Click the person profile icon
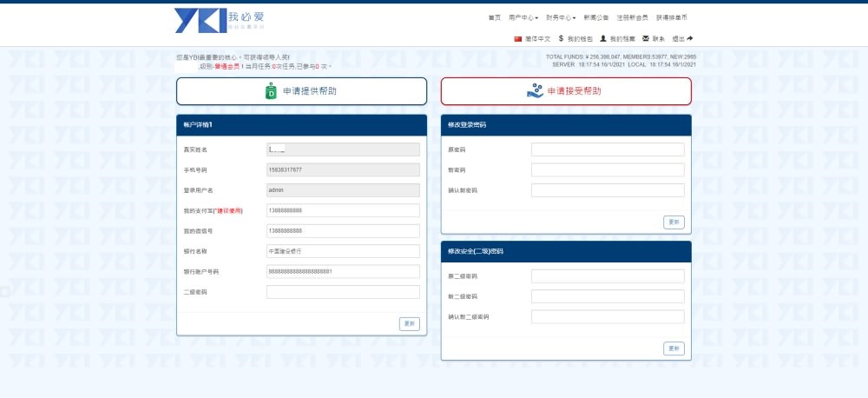 tap(603, 39)
